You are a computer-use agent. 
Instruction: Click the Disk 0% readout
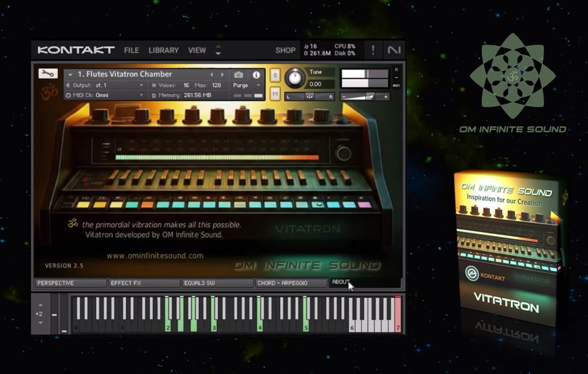click(344, 53)
